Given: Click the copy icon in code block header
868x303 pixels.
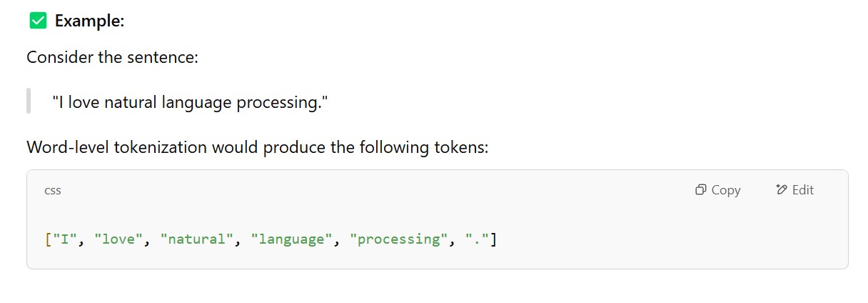Looking at the screenshot, I should point(701,190).
